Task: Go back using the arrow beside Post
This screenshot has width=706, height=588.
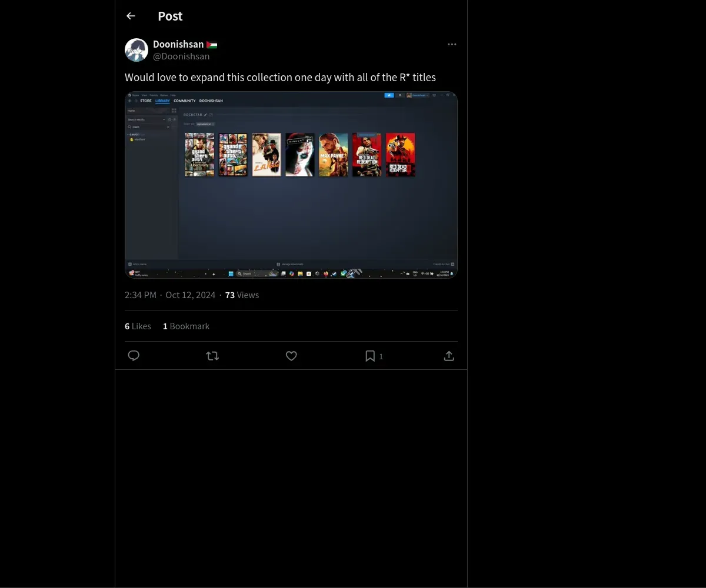Action: click(x=131, y=16)
